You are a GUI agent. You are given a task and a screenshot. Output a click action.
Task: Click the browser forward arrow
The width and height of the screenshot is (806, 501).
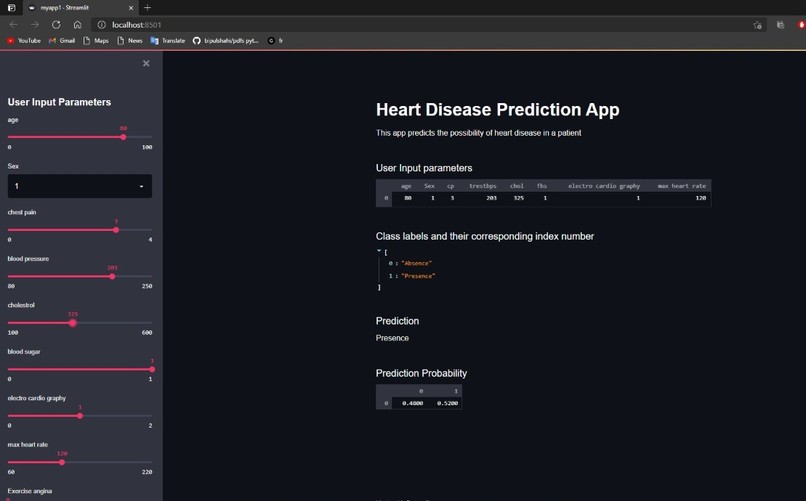click(x=34, y=25)
